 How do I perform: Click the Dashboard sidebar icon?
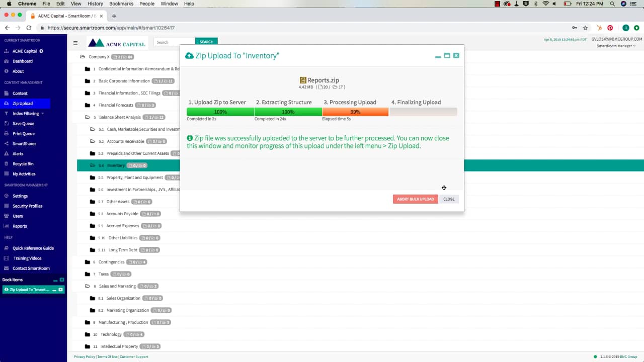pyautogui.click(x=7, y=61)
